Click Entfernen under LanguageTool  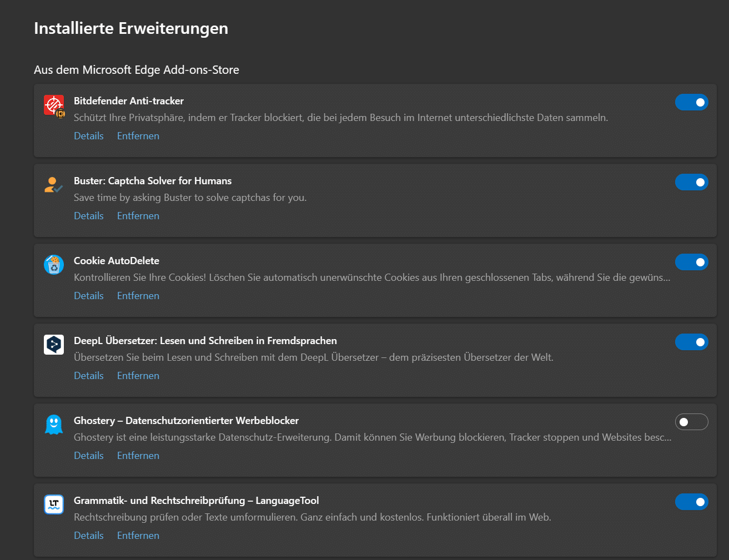pyautogui.click(x=138, y=536)
